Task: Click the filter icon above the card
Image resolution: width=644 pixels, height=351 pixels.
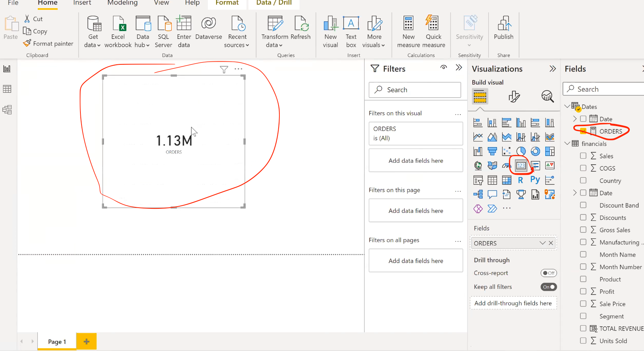Action: pos(224,69)
